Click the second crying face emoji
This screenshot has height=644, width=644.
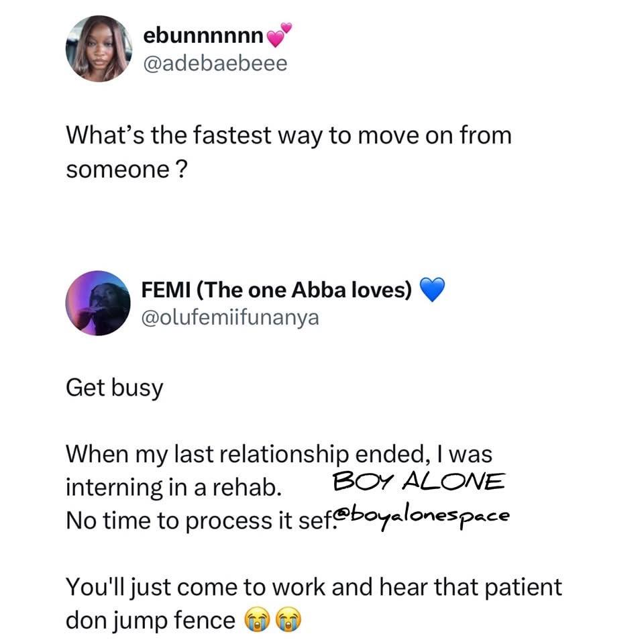[x=288, y=620]
